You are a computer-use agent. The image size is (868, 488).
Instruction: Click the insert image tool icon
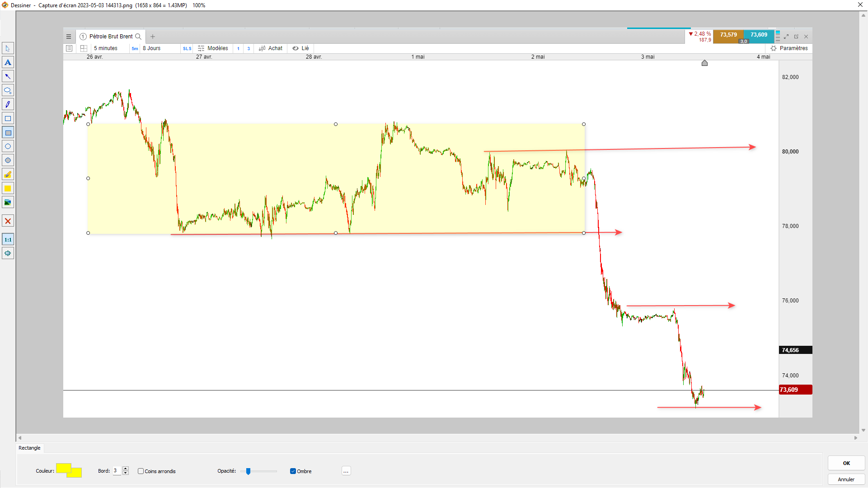8,202
